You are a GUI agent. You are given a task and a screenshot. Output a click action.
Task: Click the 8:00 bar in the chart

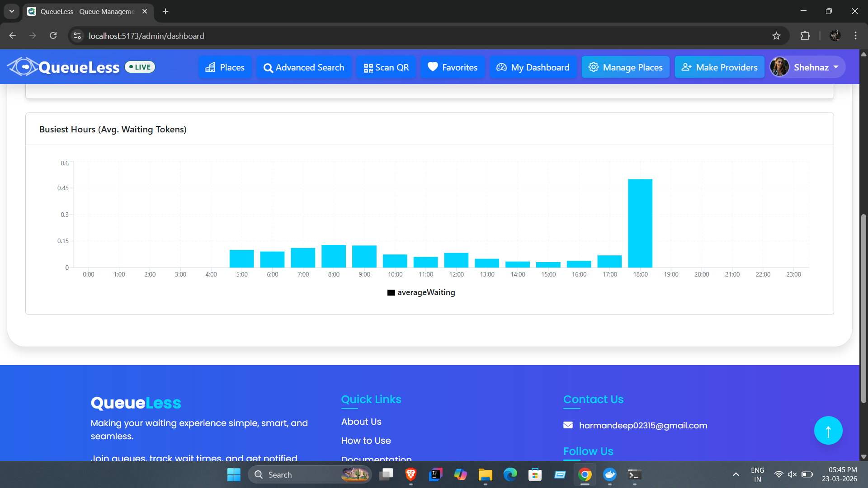click(334, 256)
